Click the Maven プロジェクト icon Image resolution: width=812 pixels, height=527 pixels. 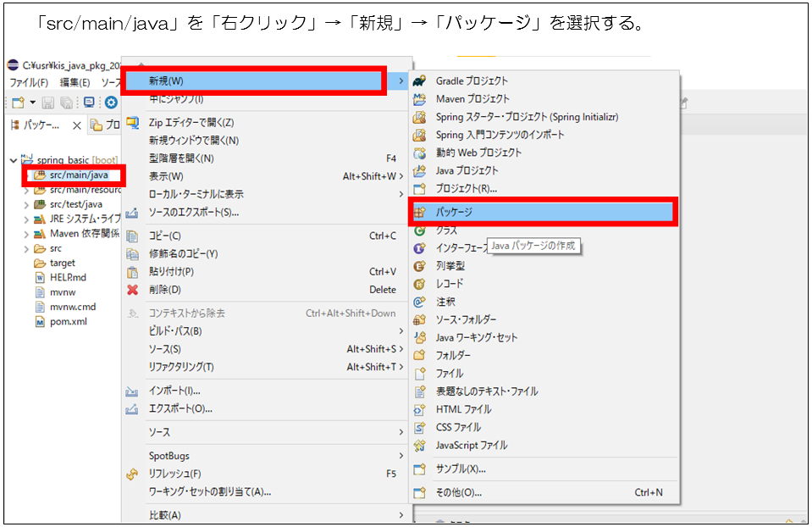click(x=419, y=98)
